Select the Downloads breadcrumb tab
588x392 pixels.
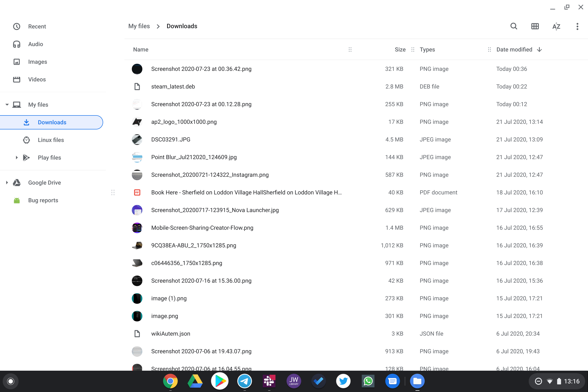click(182, 26)
